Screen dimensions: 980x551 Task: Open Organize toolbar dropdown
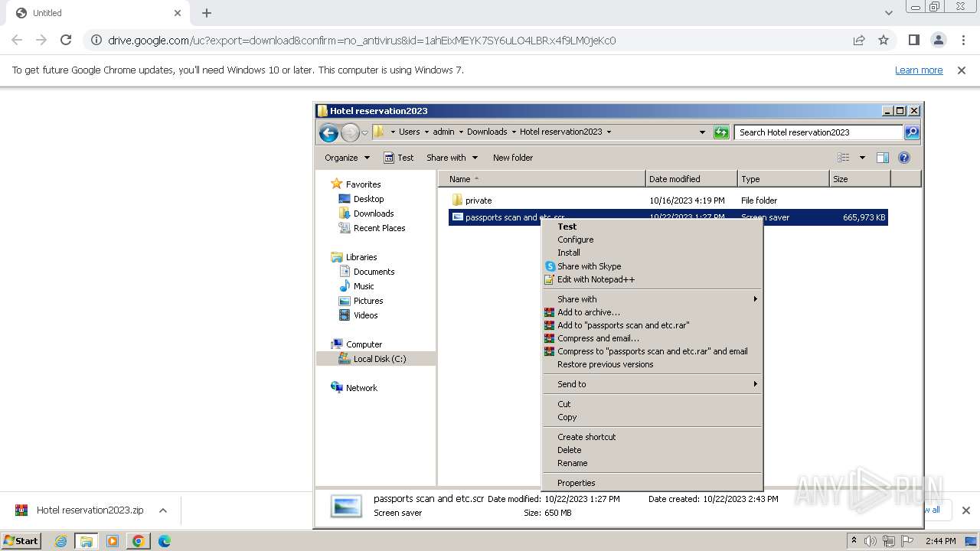[x=347, y=158]
